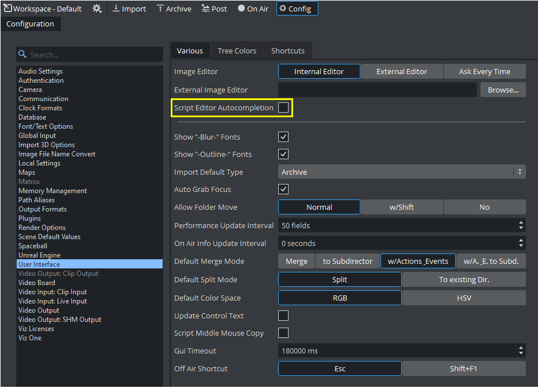Click the Browse... button
Image resolution: width=538 pixels, height=392 pixels.
[502, 90]
